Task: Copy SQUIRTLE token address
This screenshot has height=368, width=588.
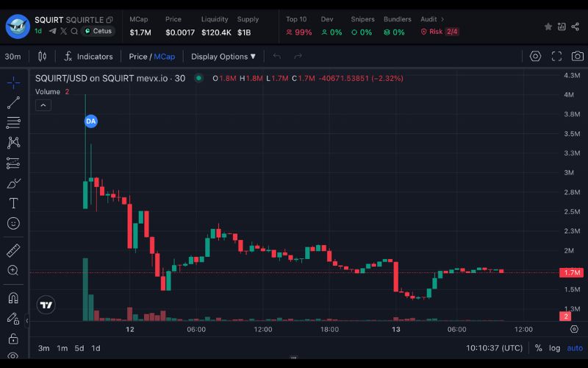Action: point(110,20)
